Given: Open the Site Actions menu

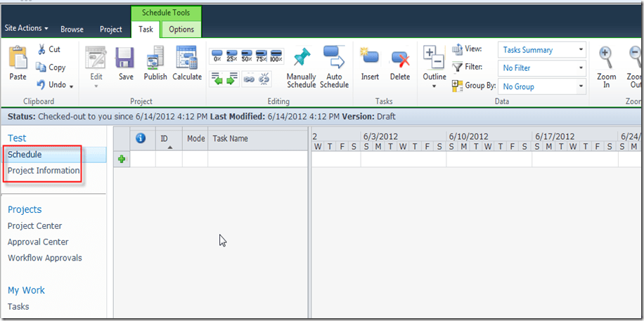Looking at the screenshot, I should pos(27,29).
